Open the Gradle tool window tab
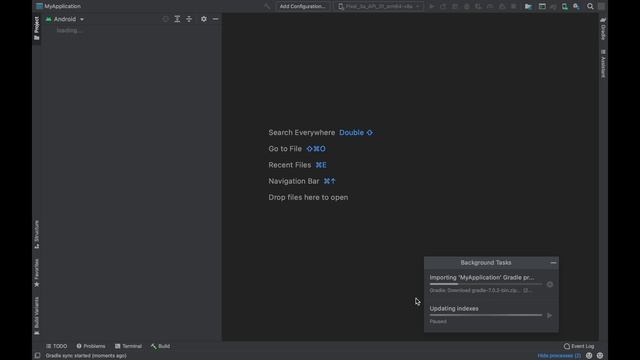This screenshot has width=640, height=360. (603, 29)
